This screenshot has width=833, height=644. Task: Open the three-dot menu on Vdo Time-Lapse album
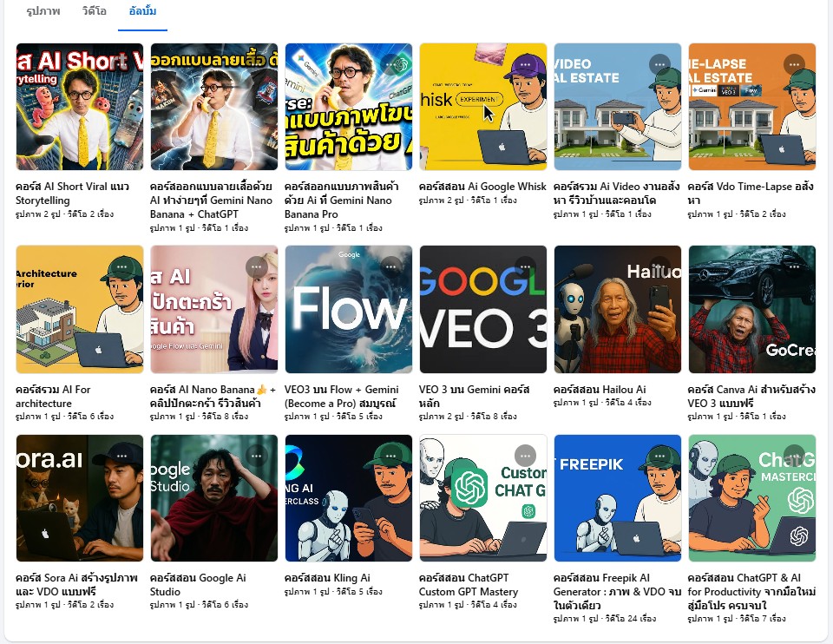[794, 64]
